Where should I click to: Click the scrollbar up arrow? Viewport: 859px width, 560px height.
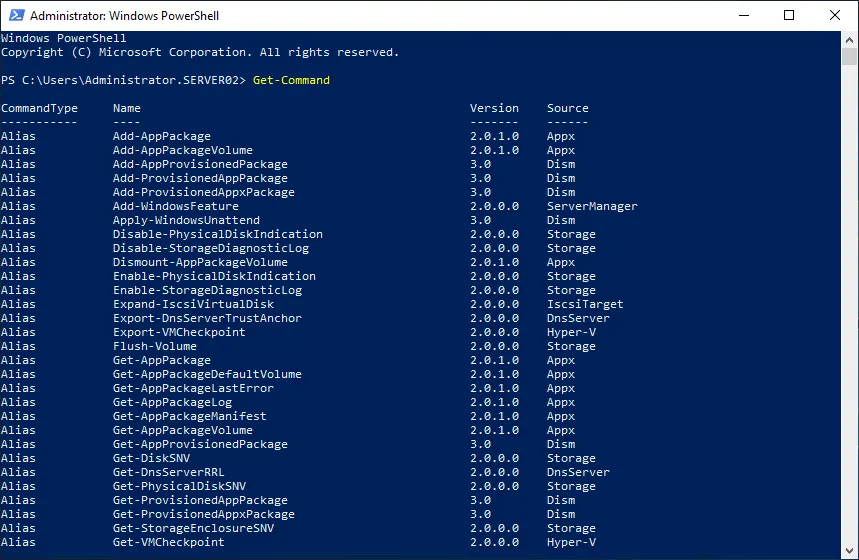850,39
